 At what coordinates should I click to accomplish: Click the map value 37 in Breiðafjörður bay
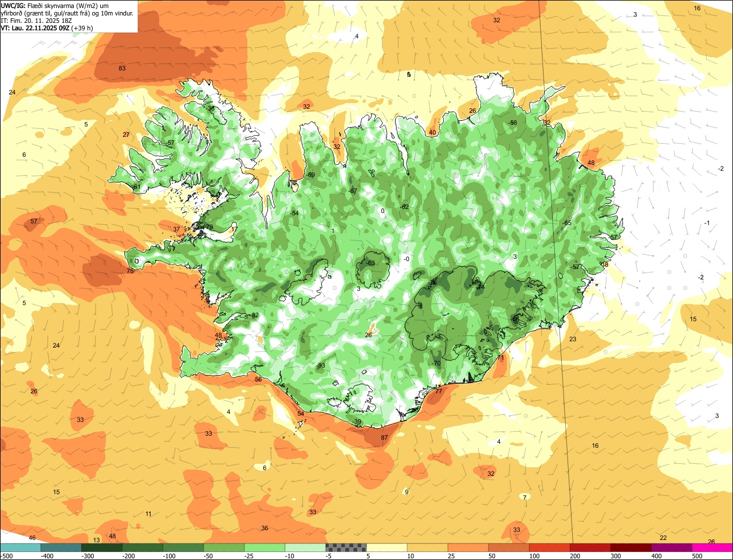pos(176,229)
